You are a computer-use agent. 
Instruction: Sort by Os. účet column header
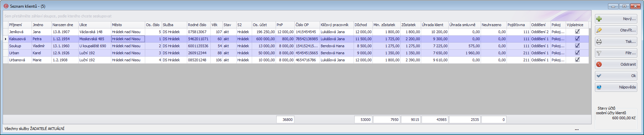[264, 25]
